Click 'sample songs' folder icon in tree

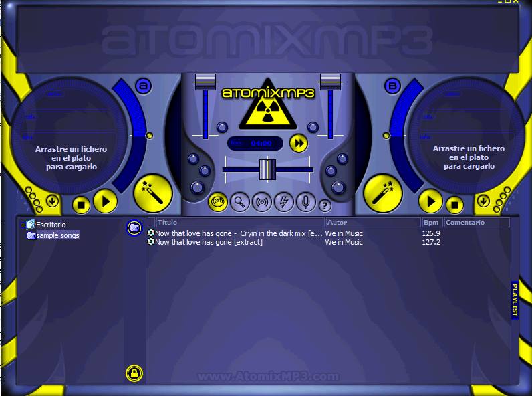coord(31,235)
